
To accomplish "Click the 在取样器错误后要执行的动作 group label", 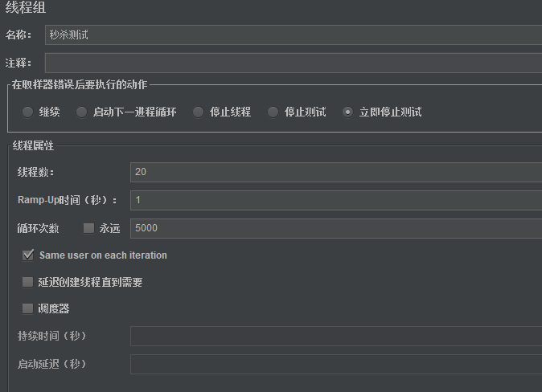I will point(80,84).
